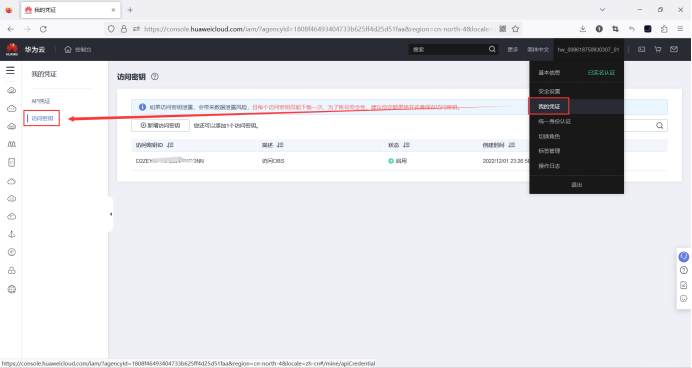The image size is (692, 368).
Task: Select 安全设置 in the account menu
Action: click(x=549, y=91)
